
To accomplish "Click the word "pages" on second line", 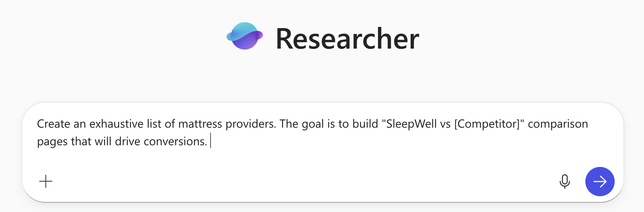I will tap(52, 141).
